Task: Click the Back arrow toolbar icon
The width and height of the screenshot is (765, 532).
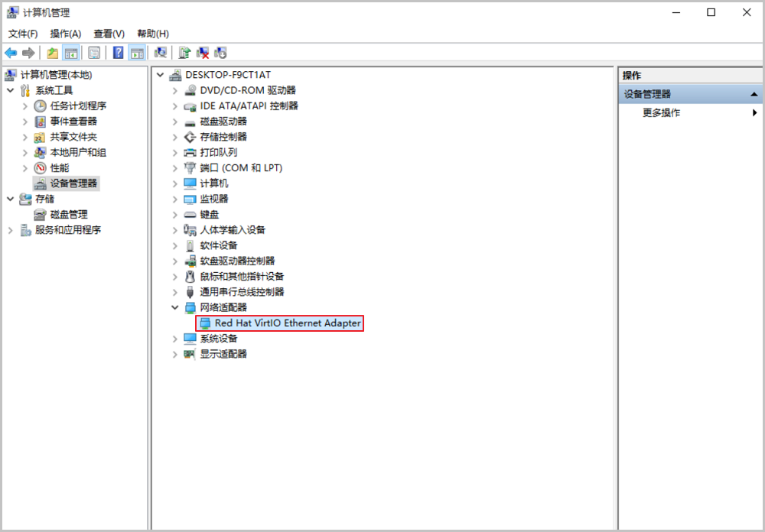Action: [x=11, y=53]
